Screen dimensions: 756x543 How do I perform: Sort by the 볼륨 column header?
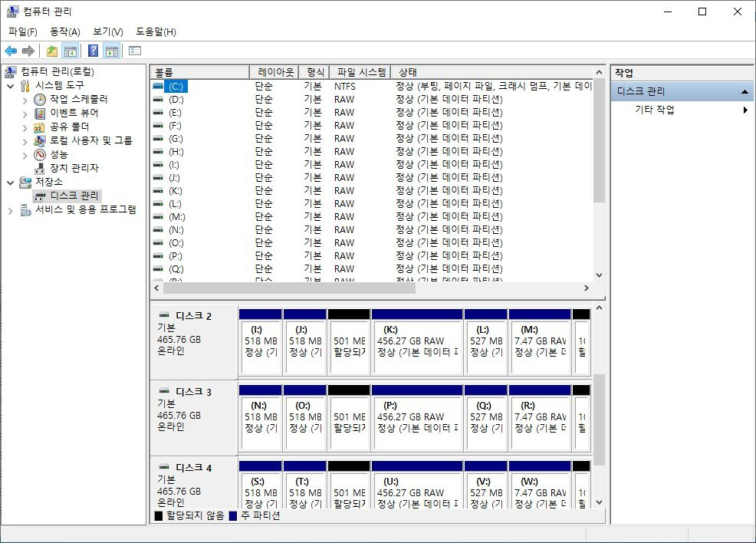point(200,72)
